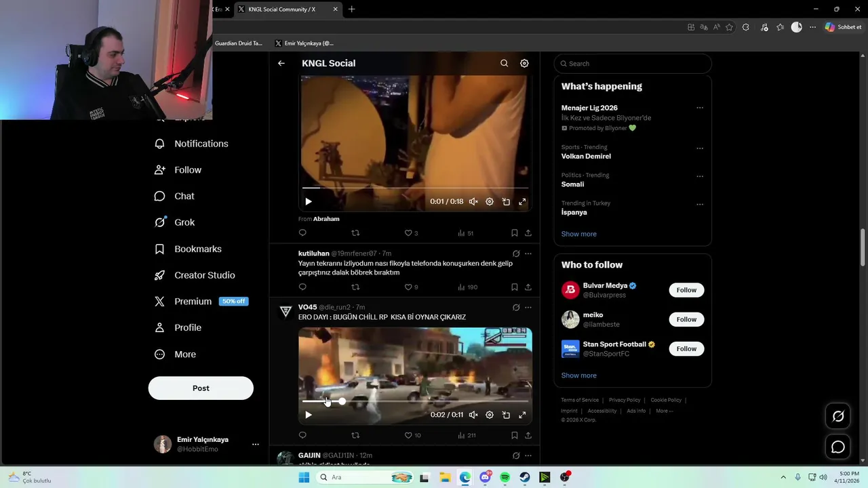Open more options on GAIJIN's post
The image size is (868, 488).
coord(528,455)
